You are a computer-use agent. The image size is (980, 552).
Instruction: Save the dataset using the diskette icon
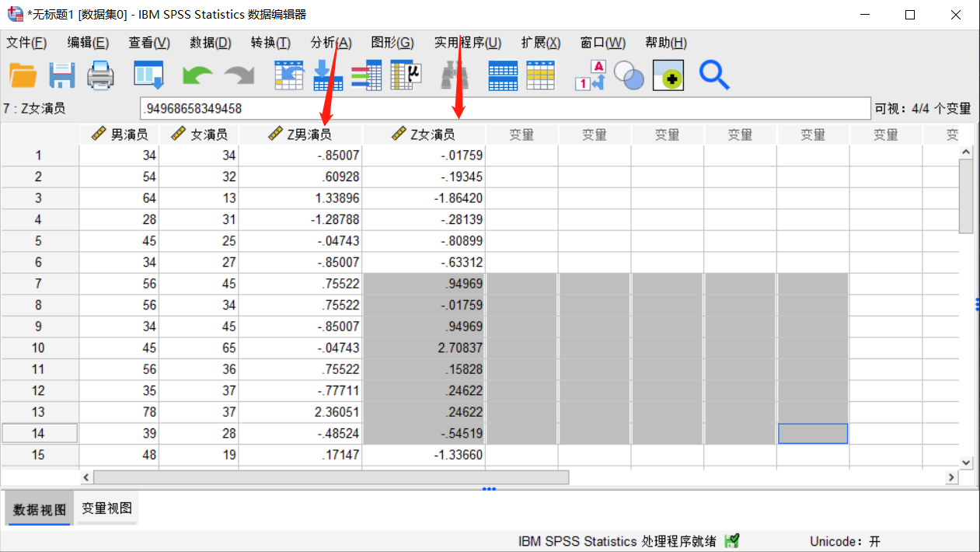click(61, 75)
